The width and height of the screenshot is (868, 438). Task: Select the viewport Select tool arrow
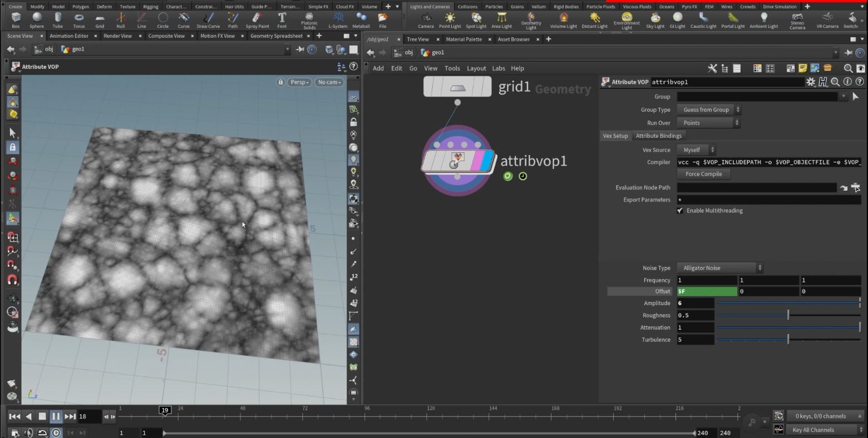click(x=12, y=133)
